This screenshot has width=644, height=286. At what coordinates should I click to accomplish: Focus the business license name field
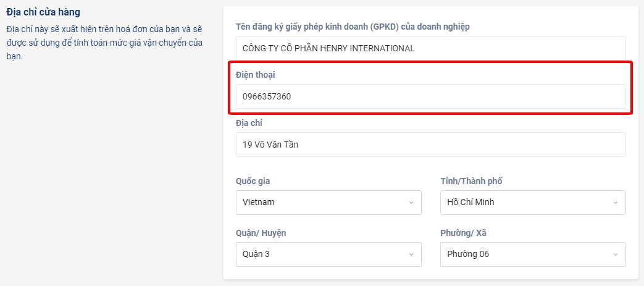click(431, 48)
